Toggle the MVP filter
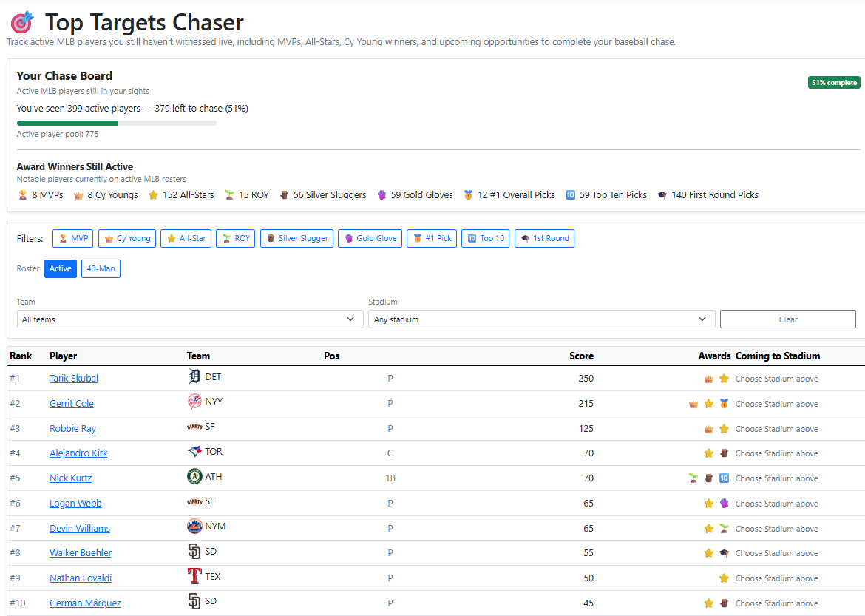Image resolution: width=865 pixels, height=616 pixels. click(x=72, y=238)
